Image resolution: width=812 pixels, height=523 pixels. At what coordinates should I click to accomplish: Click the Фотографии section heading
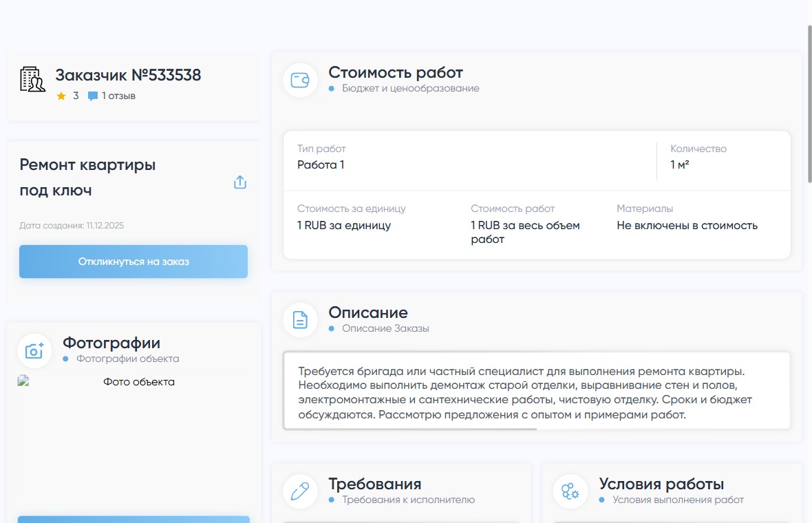111,343
